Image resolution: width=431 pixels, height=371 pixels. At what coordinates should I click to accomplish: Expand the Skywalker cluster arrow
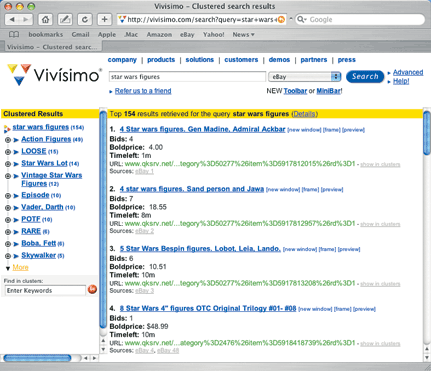[16, 256]
